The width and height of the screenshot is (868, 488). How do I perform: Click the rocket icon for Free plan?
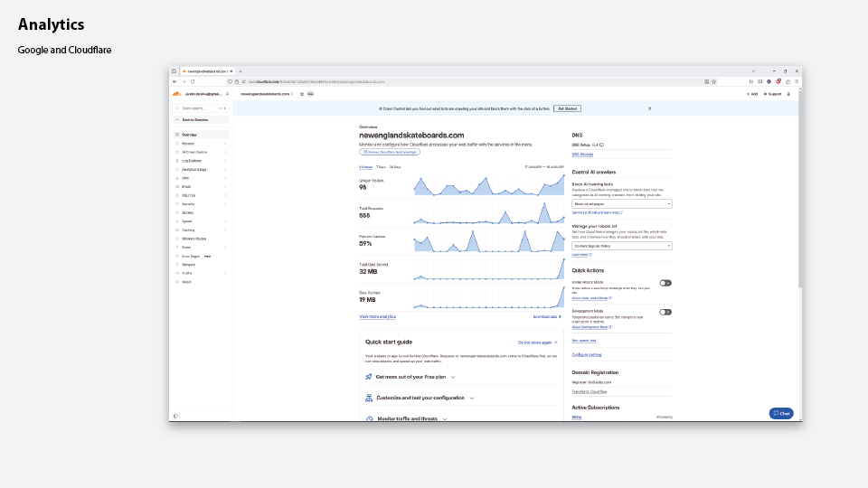tap(369, 377)
